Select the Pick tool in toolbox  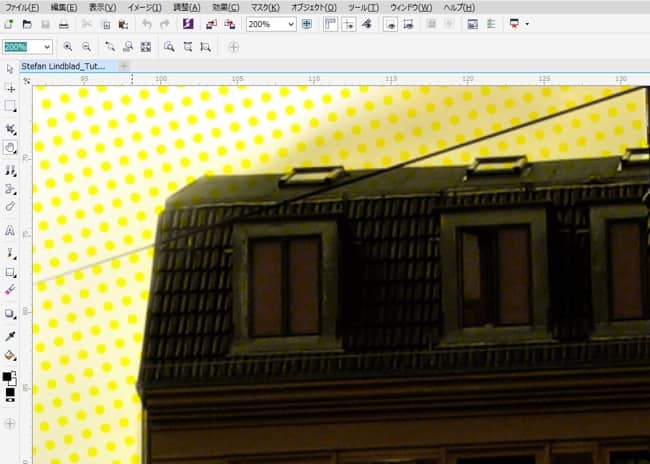[10, 69]
